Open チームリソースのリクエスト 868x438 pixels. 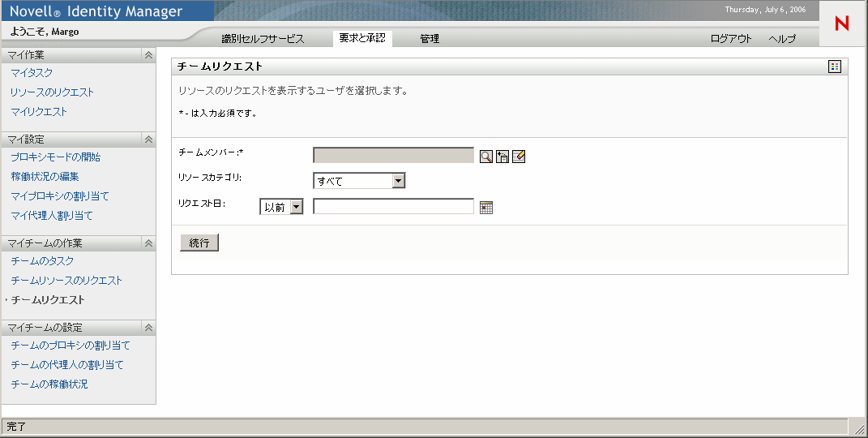[66, 280]
